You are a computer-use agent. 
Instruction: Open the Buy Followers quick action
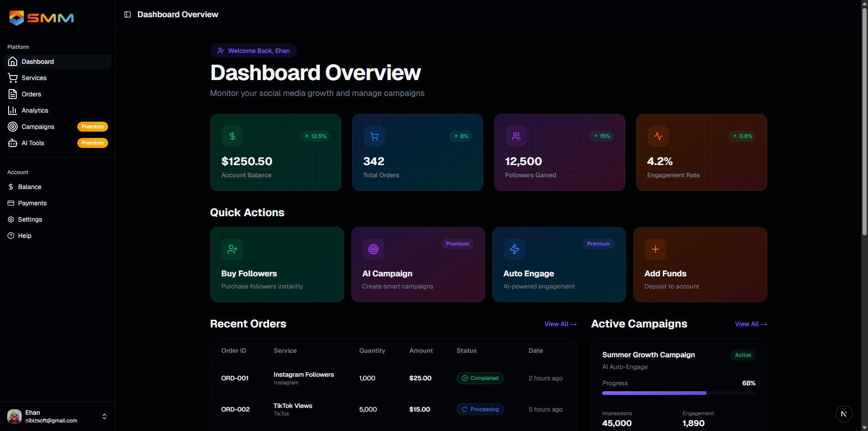277,265
